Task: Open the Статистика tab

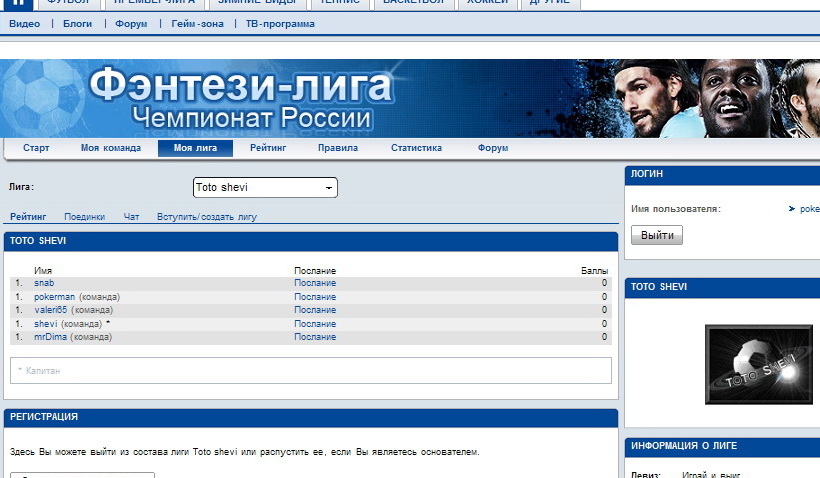Action: [x=416, y=148]
